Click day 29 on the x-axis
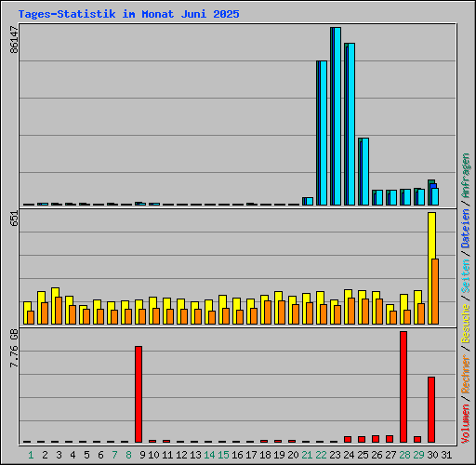Viewport: 476px width, 465px height. point(418,455)
